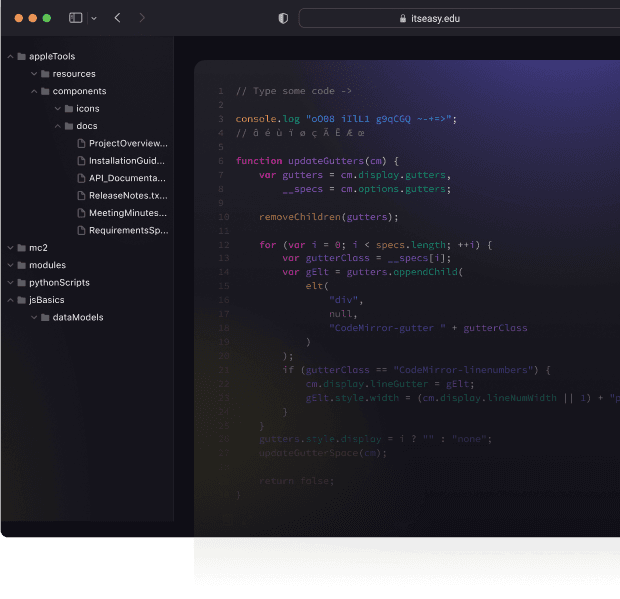Image resolution: width=620 pixels, height=599 pixels.
Task: Click the console.log line in editor
Action: pos(346,119)
